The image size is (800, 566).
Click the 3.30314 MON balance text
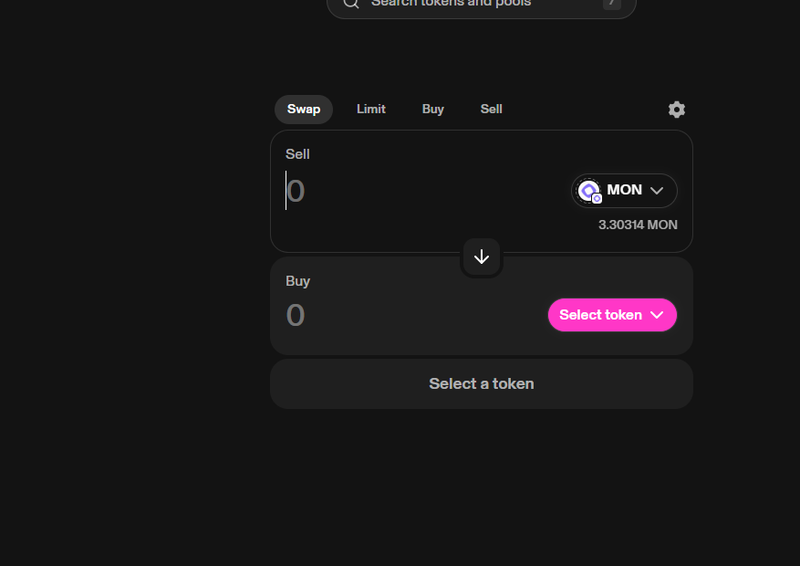(x=638, y=225)
